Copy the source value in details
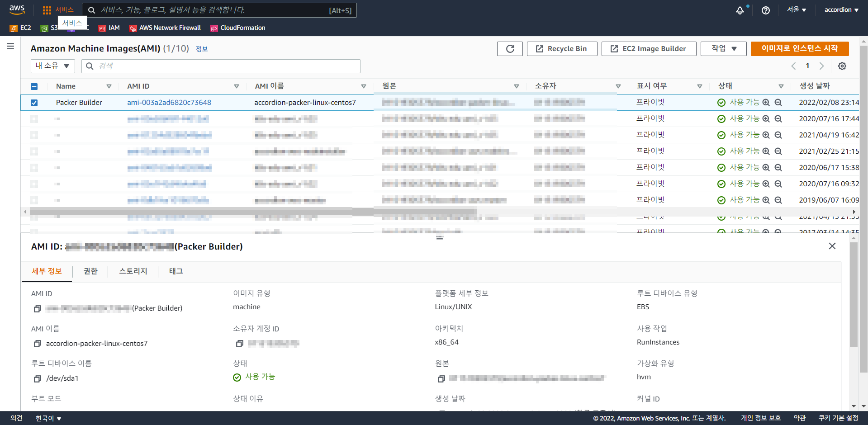 coord(441,378)
